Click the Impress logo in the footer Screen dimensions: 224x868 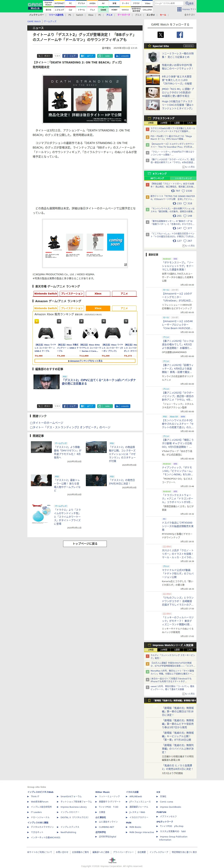[x=112, y=861]
